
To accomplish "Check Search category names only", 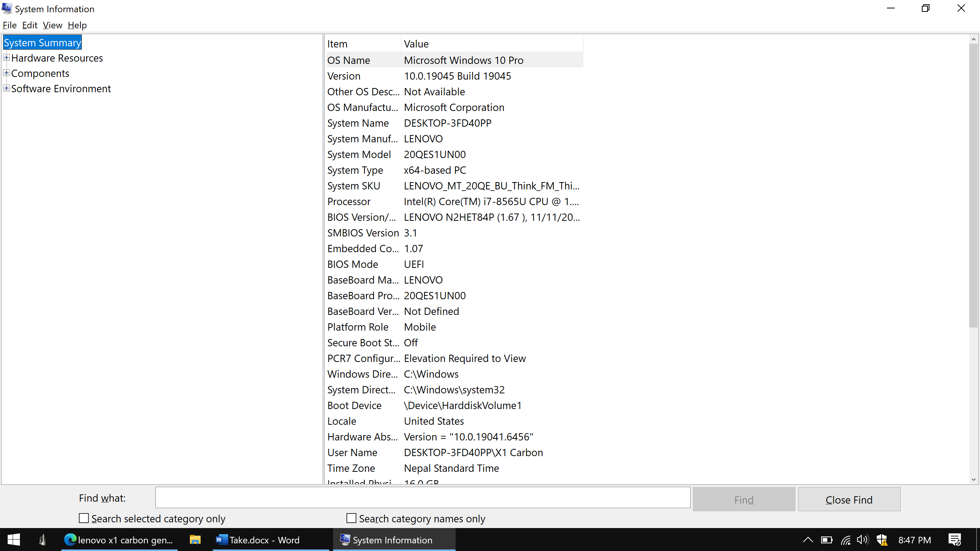I will (x=351, y=518).
